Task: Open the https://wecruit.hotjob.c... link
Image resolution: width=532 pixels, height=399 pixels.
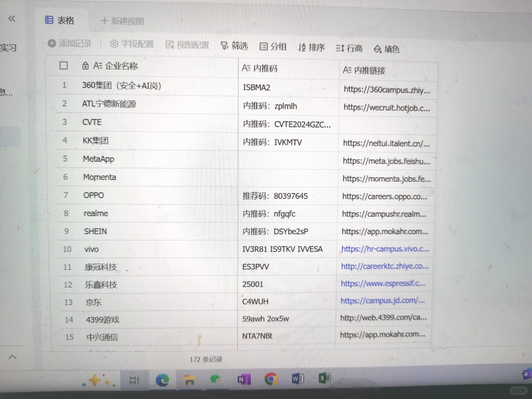Action: [x=386, y=108]
